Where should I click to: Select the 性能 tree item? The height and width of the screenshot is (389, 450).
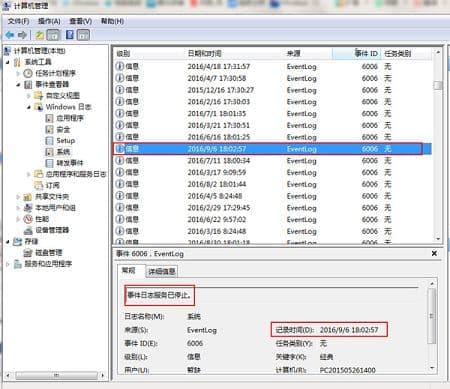(42, 219)
